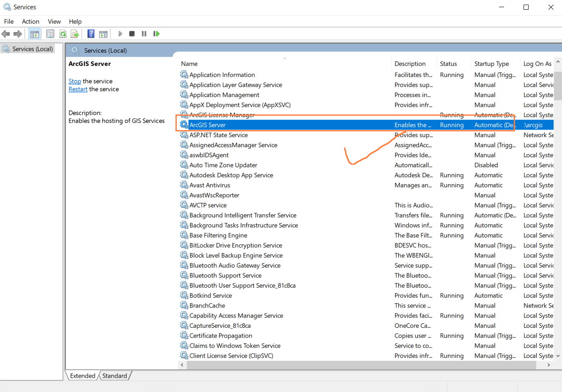Select the AssignedAccessManager Service name
This screenshot has height=392, width=562.
[x=233, y=145]
